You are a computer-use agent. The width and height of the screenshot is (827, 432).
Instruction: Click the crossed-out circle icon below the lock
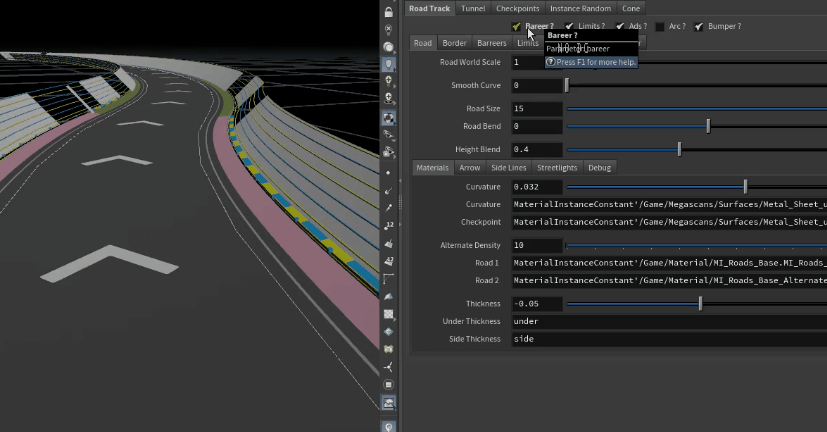(x=388, y=29)
